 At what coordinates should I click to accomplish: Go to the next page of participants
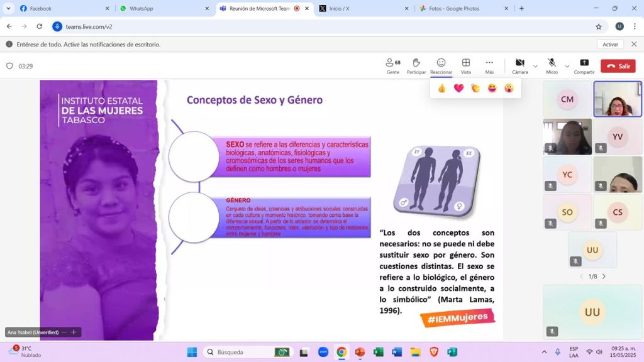click(x=604, y=277)
